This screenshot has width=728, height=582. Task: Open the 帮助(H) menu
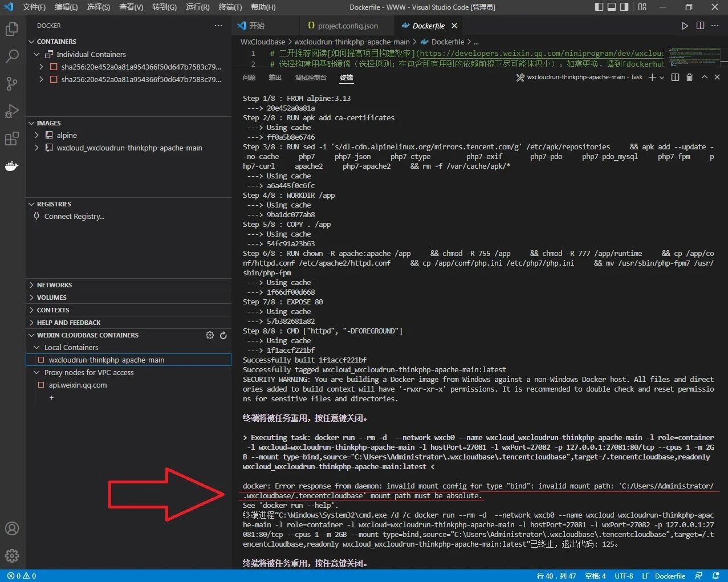263,7
